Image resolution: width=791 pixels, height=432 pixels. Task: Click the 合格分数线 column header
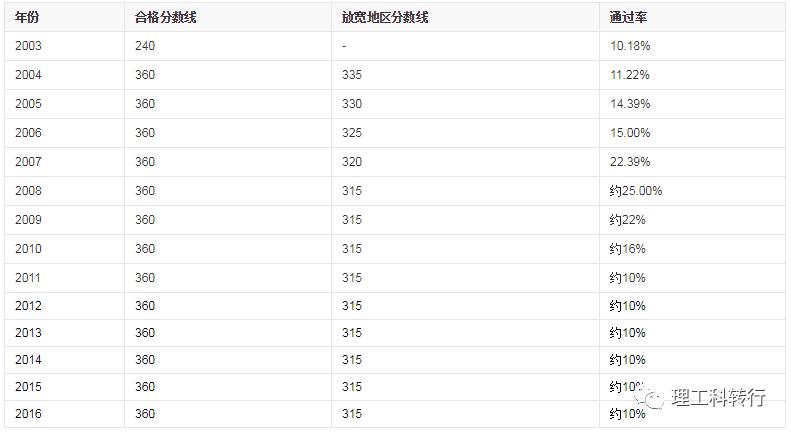pyautogui.click(x=165, y=18)
